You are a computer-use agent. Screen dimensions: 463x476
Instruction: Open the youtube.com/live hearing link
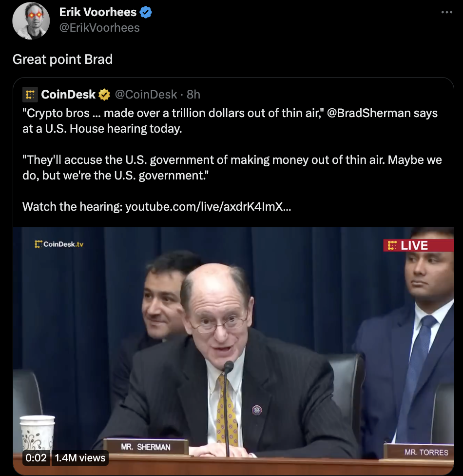pos(208,207)
